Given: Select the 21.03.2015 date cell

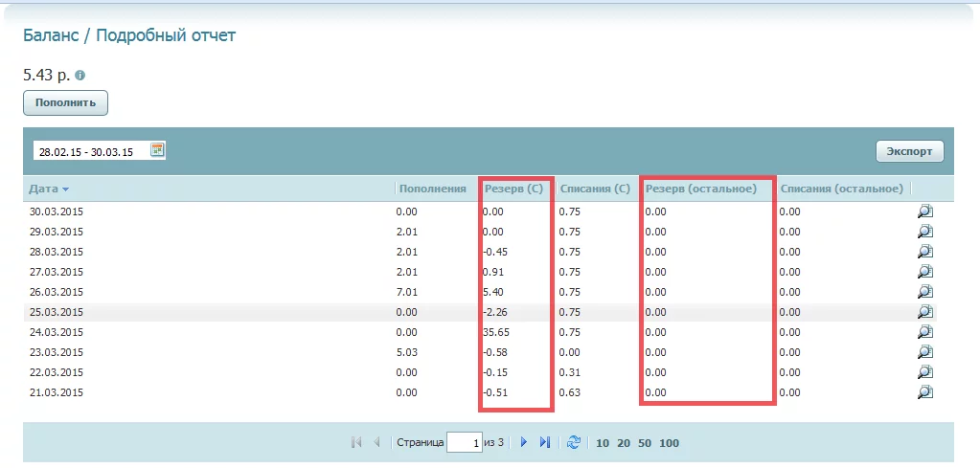Looking at the screenshot, I should [57, 392].
